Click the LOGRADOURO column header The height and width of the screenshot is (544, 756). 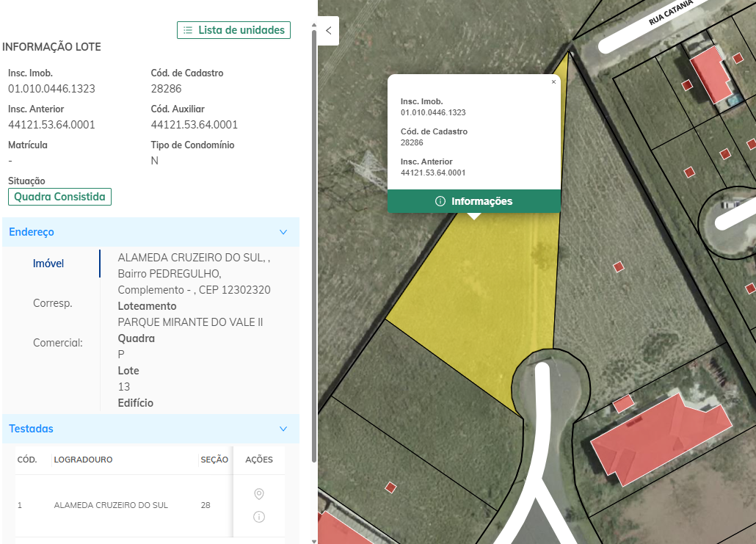83,460
